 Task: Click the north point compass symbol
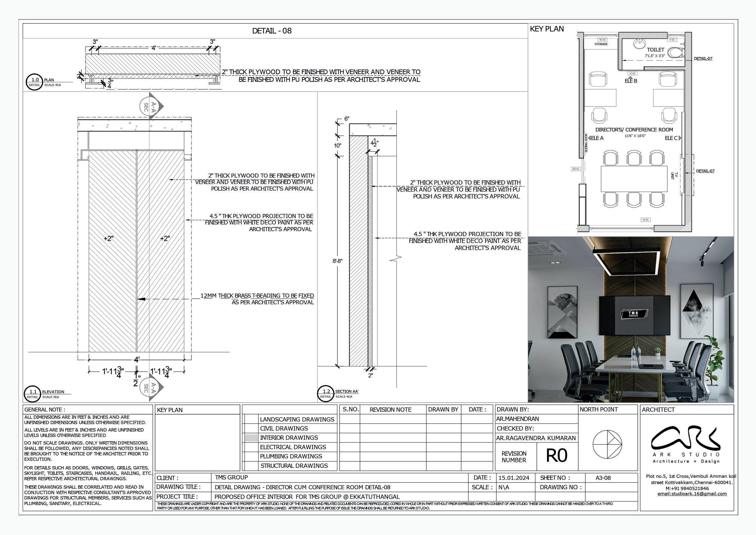point(607,444)
